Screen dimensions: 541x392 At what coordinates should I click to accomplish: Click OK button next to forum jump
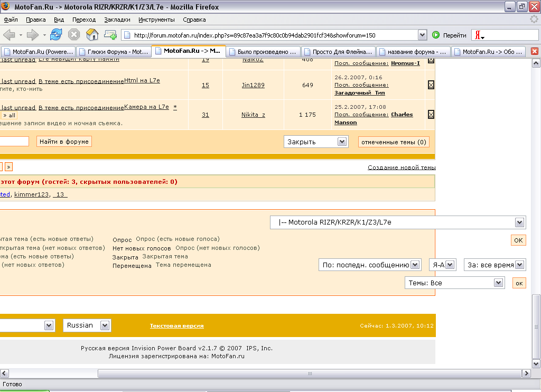518,240
